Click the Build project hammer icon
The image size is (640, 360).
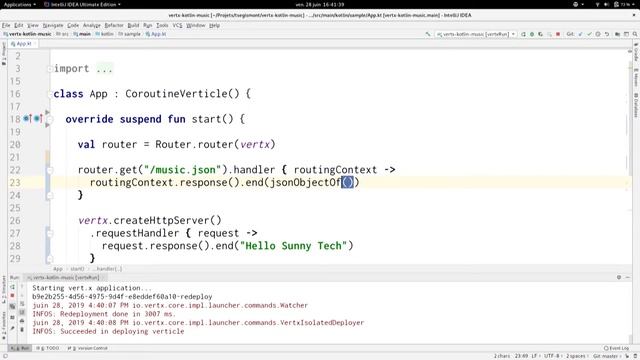click(x=428, y=34)
